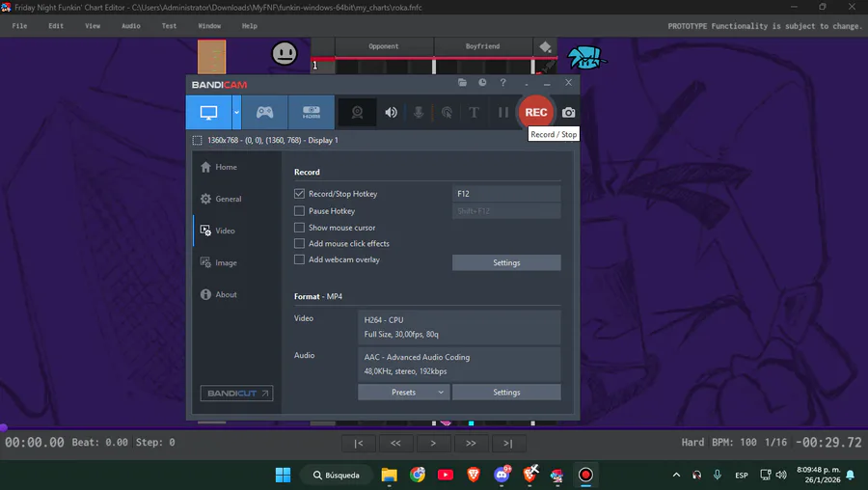Start recording with the REC button
This screenshot has width=868, height=490.
536,113
